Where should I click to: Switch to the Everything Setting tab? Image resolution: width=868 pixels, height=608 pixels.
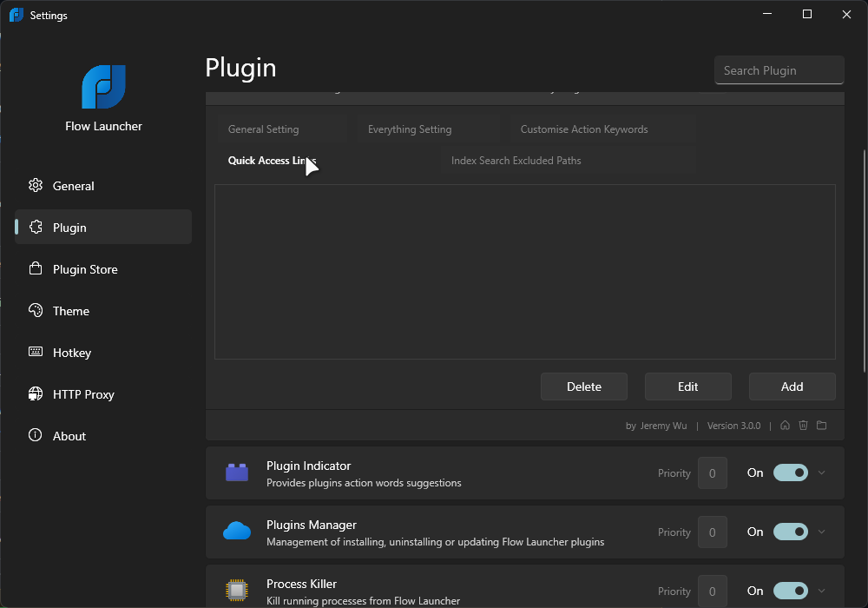pos(409,129)
